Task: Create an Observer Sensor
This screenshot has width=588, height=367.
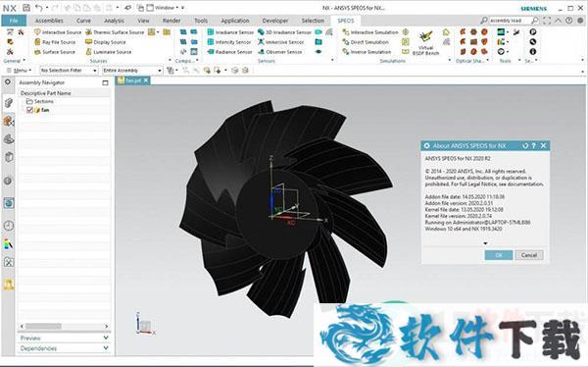Action: (279, 52)
